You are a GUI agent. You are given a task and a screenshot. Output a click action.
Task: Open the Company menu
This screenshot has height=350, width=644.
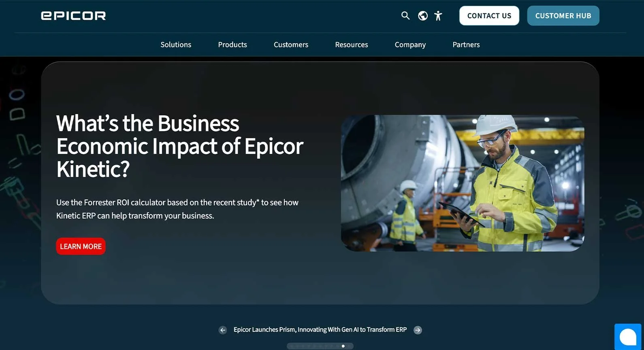pyautogui.click(x=410, y=45)
